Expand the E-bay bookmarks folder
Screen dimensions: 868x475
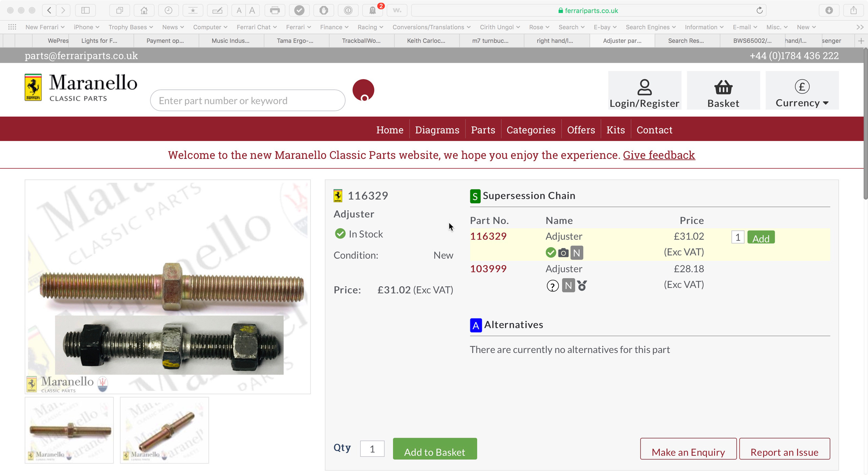click(x=605, y=27)
